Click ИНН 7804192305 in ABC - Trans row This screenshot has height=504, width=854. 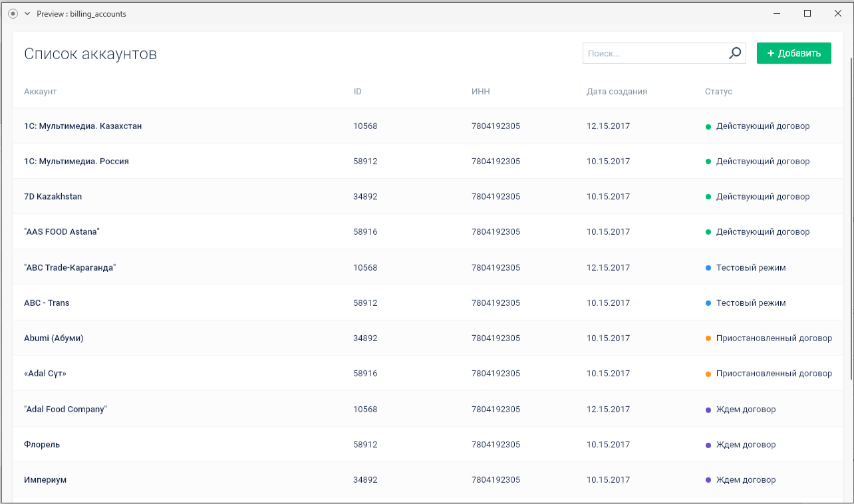point(496,303)
